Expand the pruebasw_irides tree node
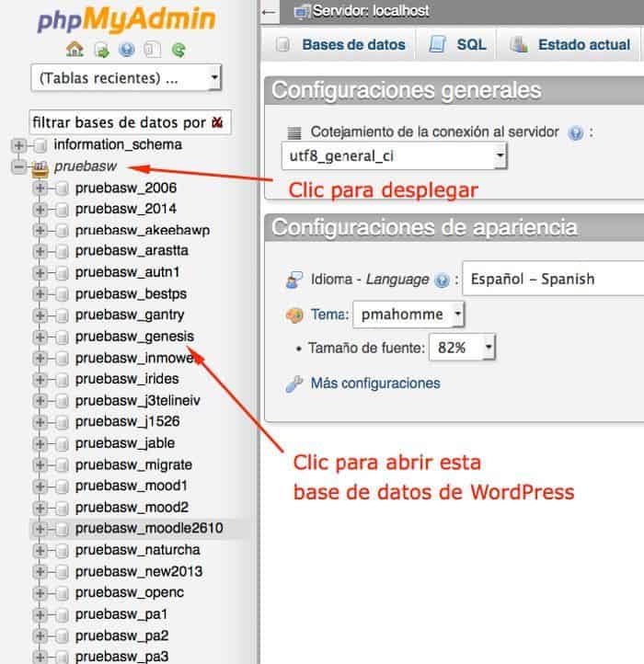 (40, 380)
